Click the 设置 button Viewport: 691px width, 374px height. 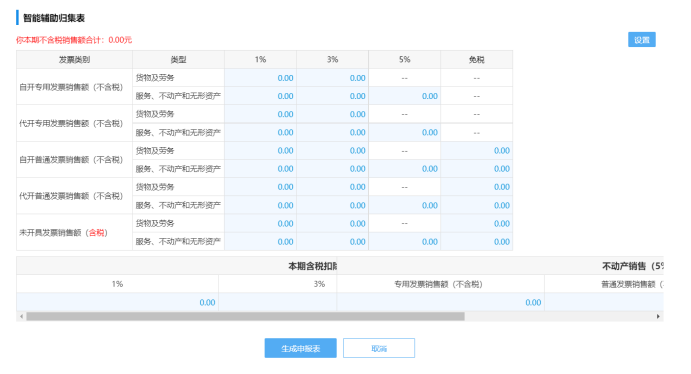click(x=642, y=40)
